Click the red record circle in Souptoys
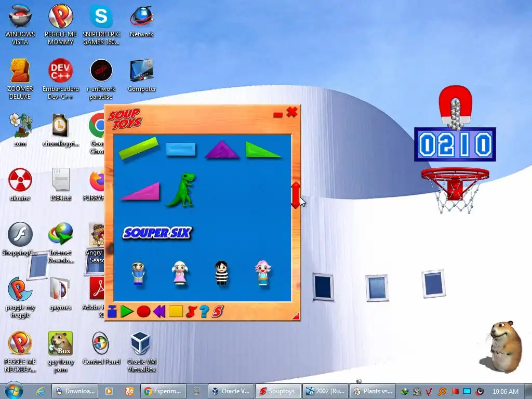The image size is (532, 399). coord(143,312)
